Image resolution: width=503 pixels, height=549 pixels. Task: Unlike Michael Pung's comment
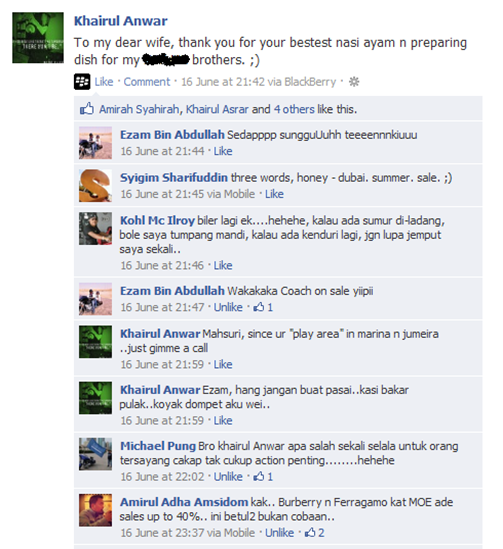pos(228,477)
